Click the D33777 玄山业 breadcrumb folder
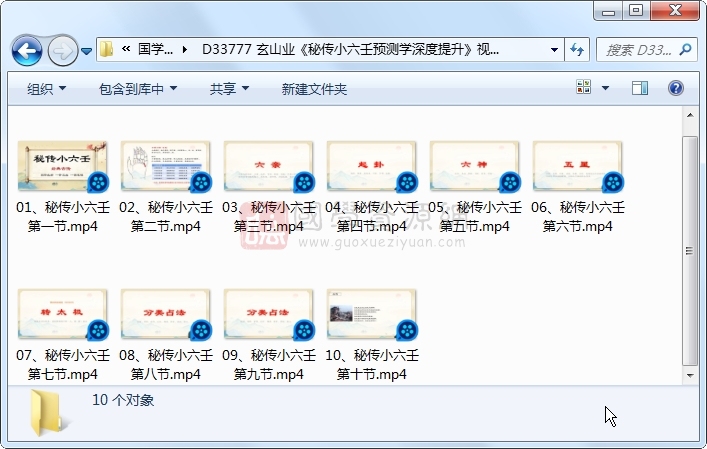 [350, 50]
